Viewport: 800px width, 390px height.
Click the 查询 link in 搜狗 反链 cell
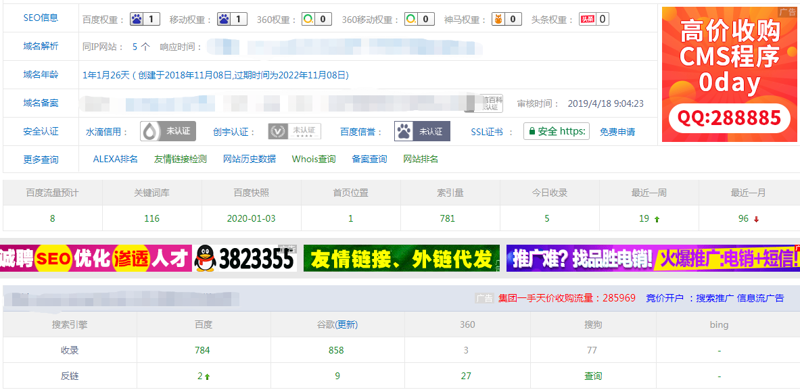pyautogui.click(x=593, y=376)
